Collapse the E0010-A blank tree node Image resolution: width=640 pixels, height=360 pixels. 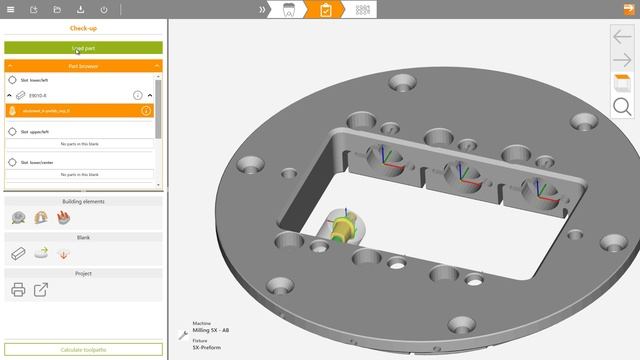(9, 96)
